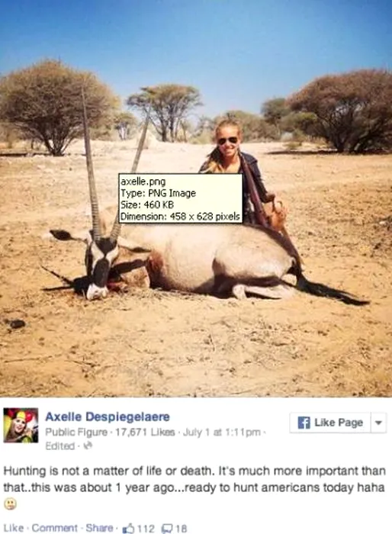Open Axelle Despiegelaere's profile picture thumbnail
This screenshot has width=392, height=534.
tap(21, 425)
